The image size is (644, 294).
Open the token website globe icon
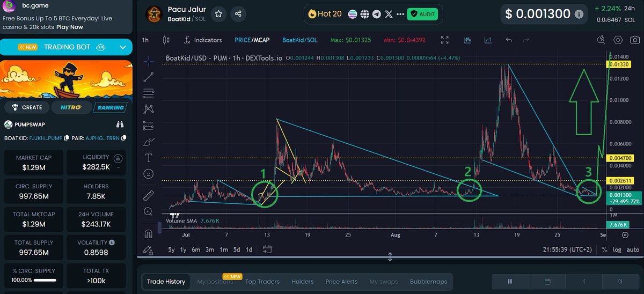[364, 14]
